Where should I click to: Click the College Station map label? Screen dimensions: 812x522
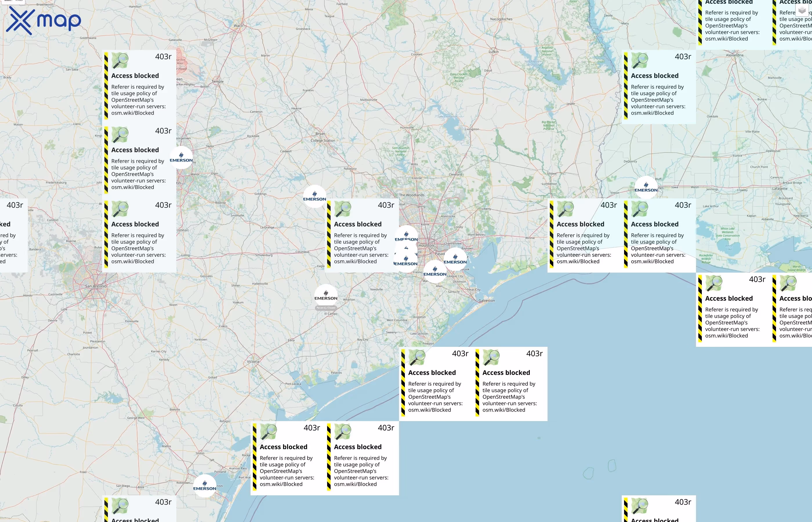[x=323, y=141]
